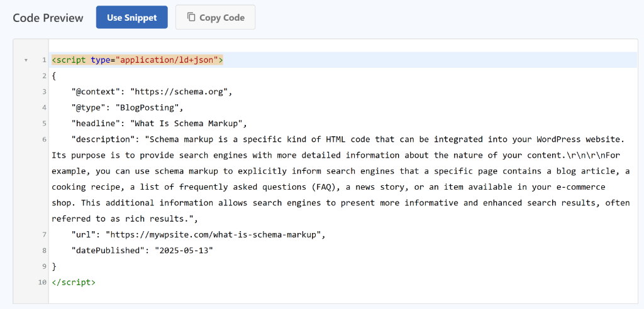Click the copy icon in Copy Code
The height and width of the screenshot is (309, 644).
[x=191, y=17]
